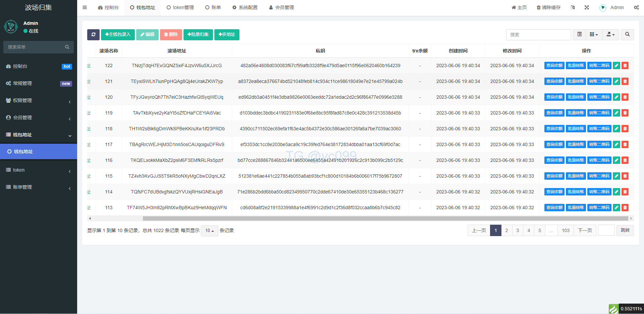Click the green edit pencil for row 122
Viewport: 644px width, 314px height.
[x=616, y=66]
